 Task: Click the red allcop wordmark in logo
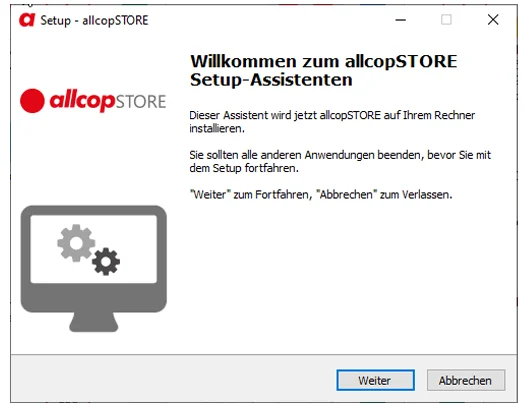pos(82,101)
